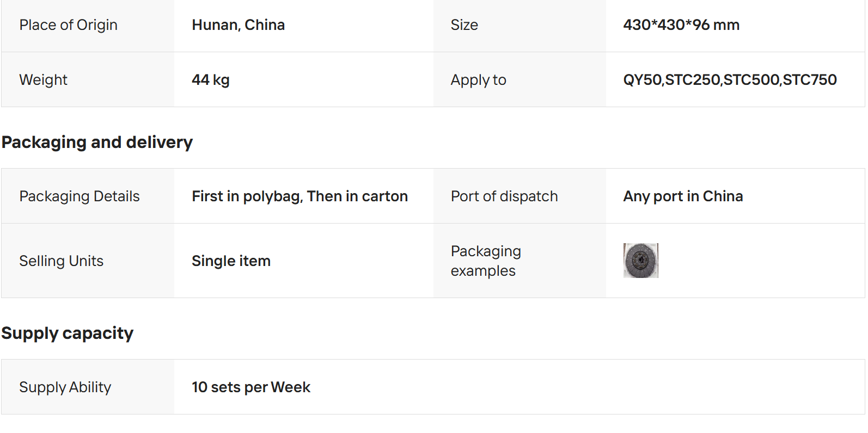Click the "Weight" attribute label
868x433 pixels.
[x=43, y=80]
